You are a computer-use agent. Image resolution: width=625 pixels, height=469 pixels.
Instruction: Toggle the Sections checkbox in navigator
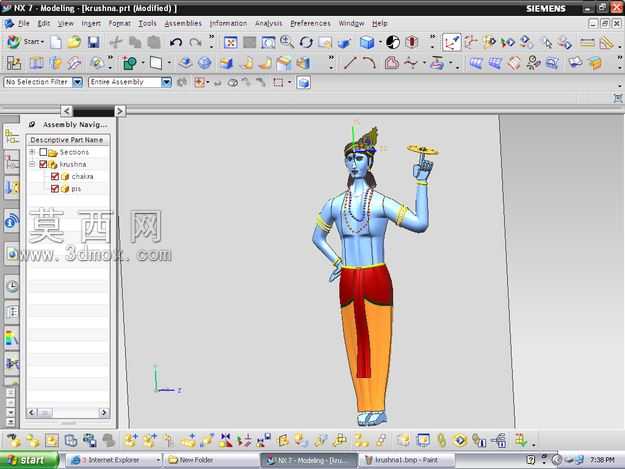tap(43, 152)
